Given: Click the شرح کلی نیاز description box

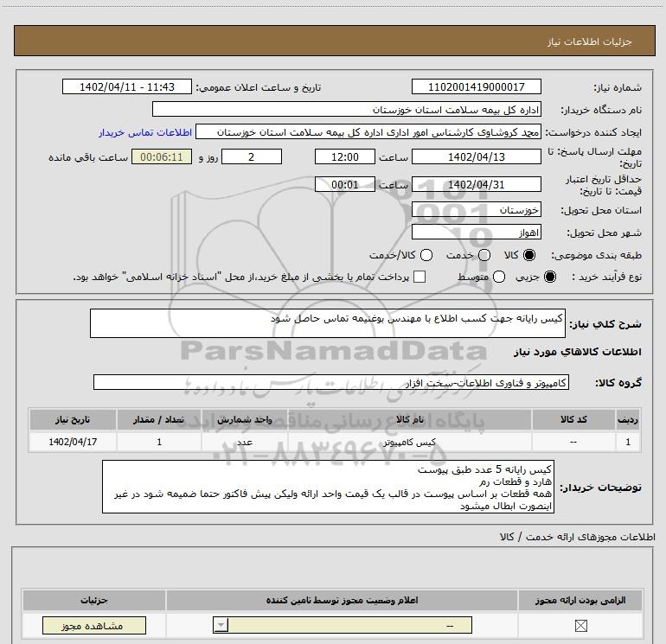Looking at the screenshot, I should (x=328, y=323).
